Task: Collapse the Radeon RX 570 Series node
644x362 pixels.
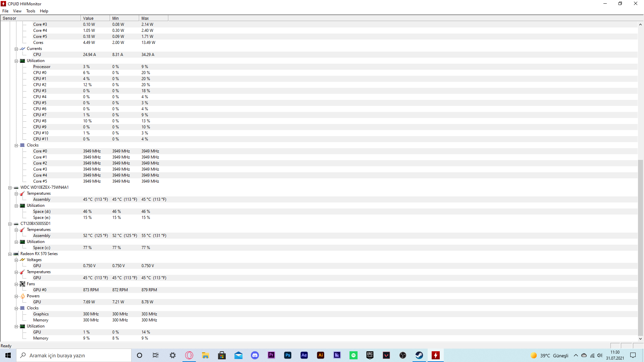Action: [x=10, y=254]
